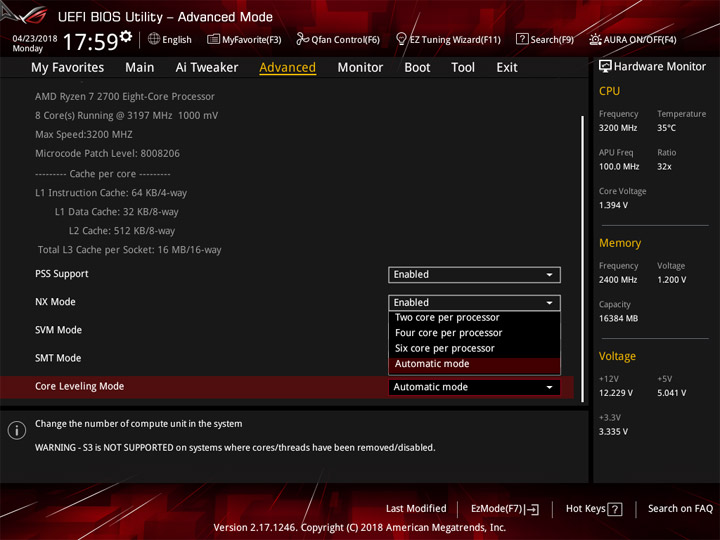Select Automatic mode in the list

(x=474, y=364)
